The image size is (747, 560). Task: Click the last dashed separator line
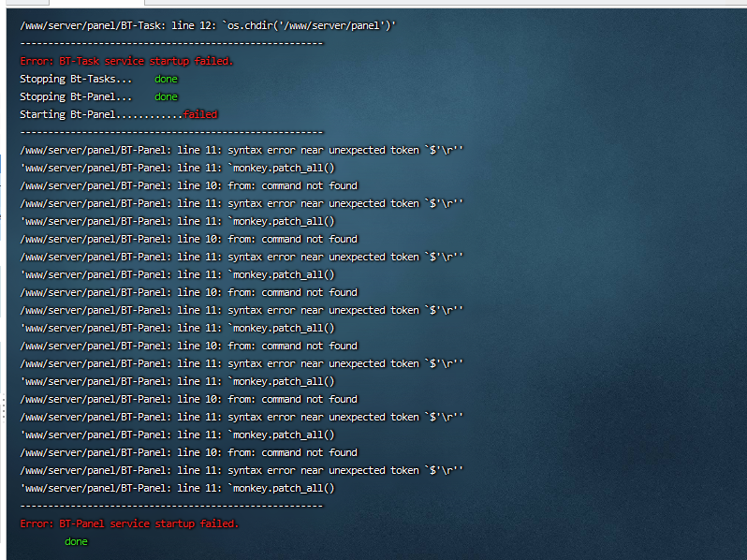click(171, 506)
